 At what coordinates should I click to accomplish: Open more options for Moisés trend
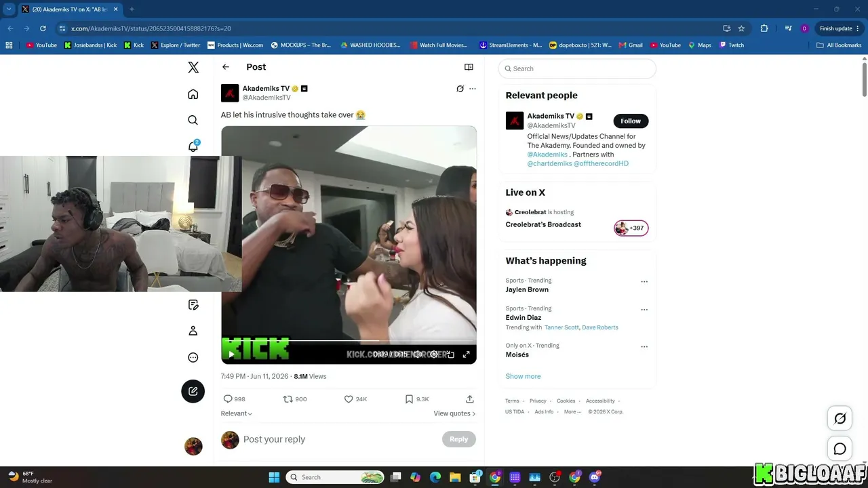click(644, 346)
